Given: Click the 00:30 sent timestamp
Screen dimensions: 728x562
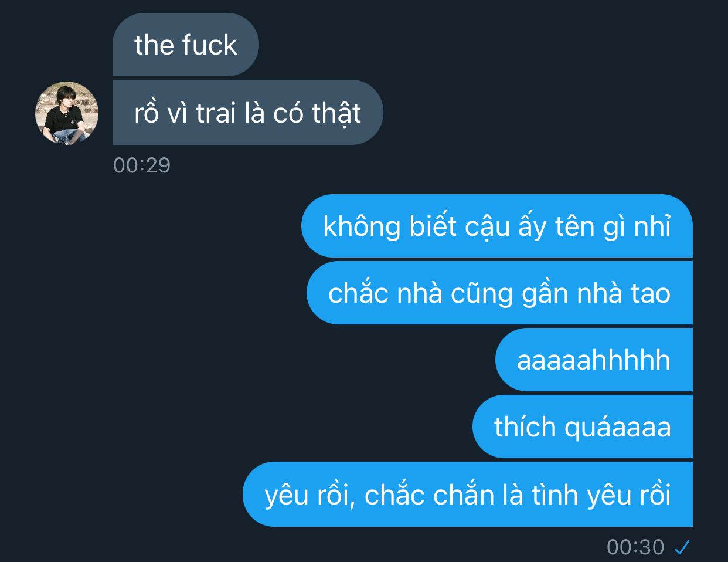Looking at the screenshot, I should [635, 547].
